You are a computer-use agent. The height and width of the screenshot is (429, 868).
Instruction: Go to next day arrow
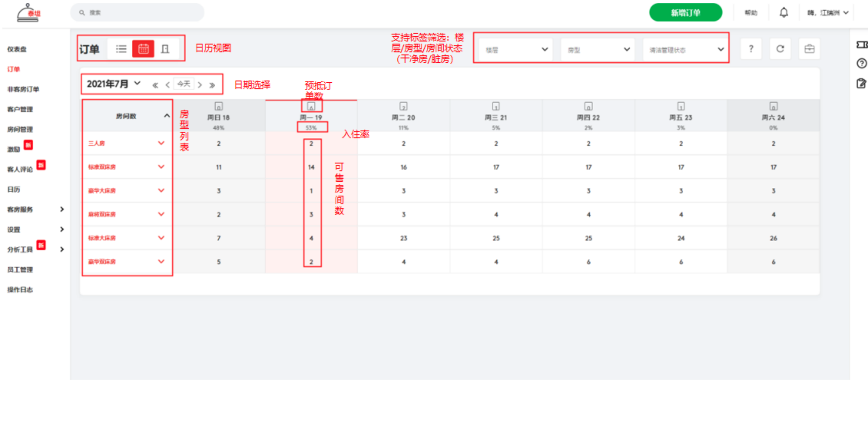point(200,85)
